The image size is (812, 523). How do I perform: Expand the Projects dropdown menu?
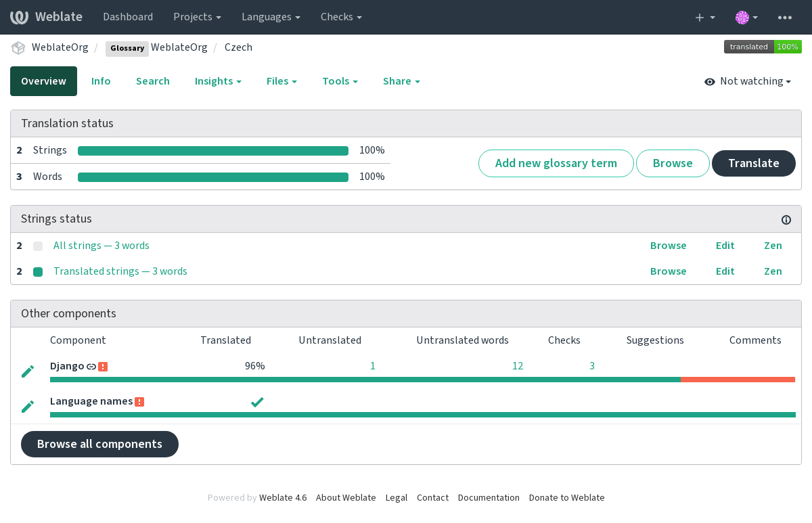(x=197, y=17)
